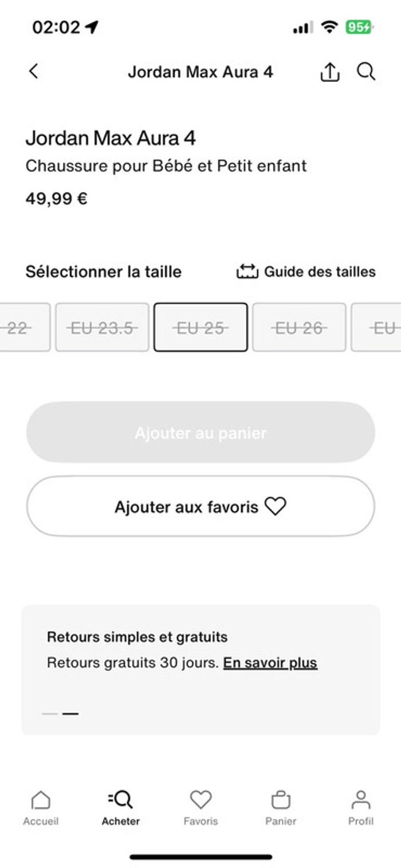Tap the first carousel page indicator dash
401x868 pixels.
pyautogui.click(x=50, y=714)
